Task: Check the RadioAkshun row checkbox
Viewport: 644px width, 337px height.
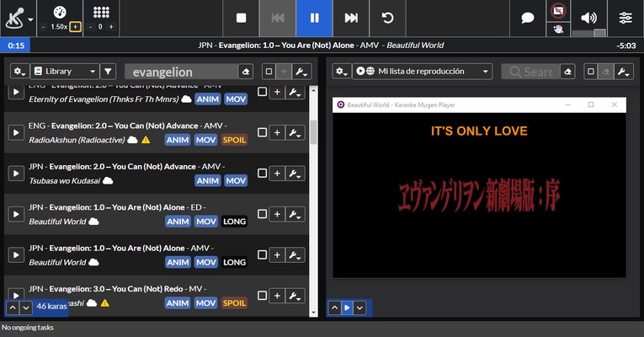Action: tap(262, 132)
